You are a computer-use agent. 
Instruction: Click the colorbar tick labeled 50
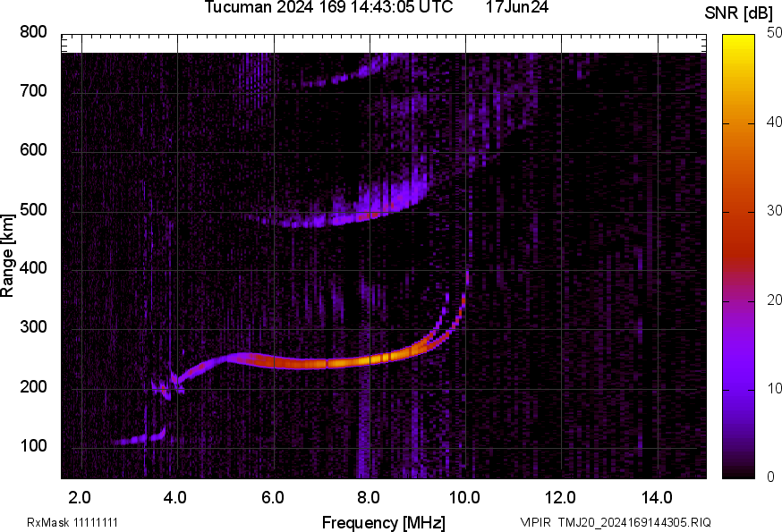(x=775, y=33)
